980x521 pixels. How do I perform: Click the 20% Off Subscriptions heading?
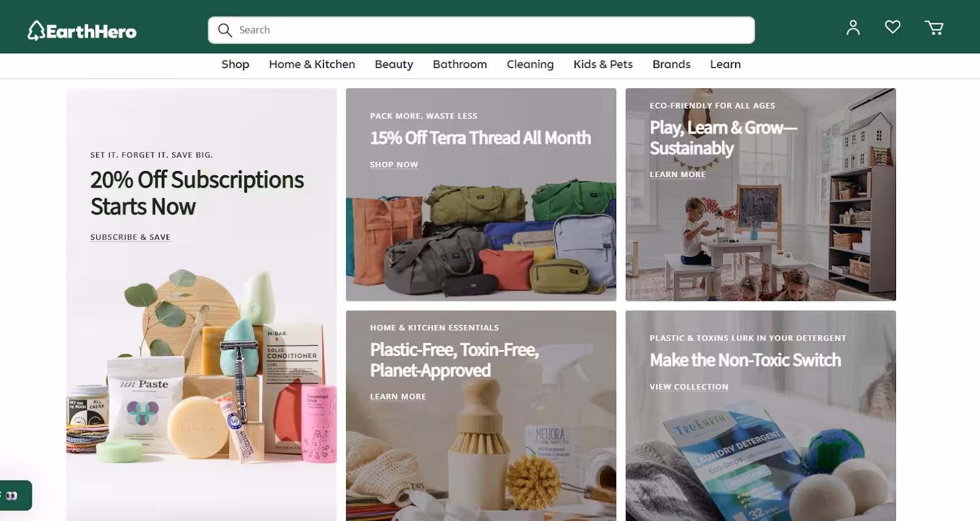click(197, 193)
